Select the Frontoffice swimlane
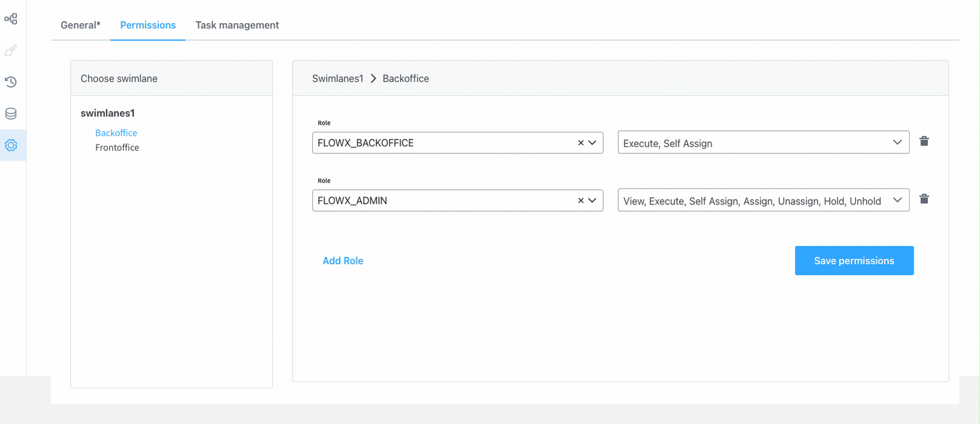This screenshot has height=424, width=980. pyautogui.click(x=117, y=147)
